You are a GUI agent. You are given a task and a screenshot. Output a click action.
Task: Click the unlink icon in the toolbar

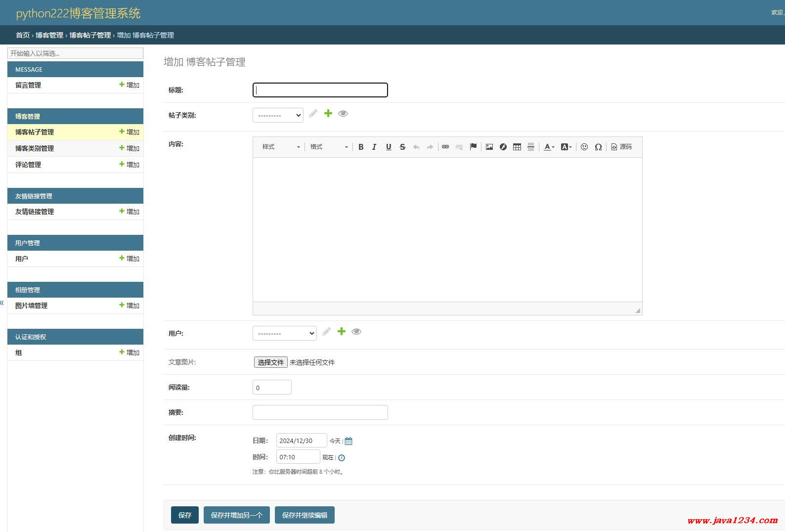(x=459, y=147)
